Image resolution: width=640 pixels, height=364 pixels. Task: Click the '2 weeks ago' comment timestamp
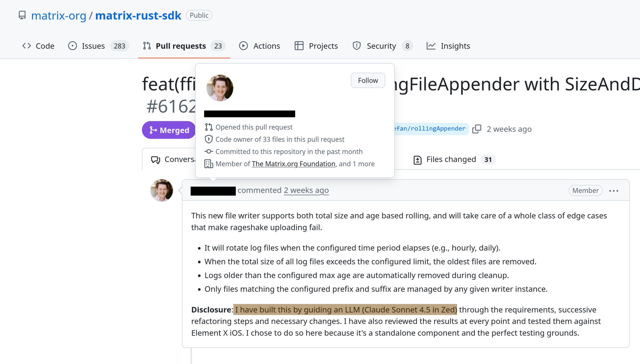pyautogui.click(x=306, y=191)
